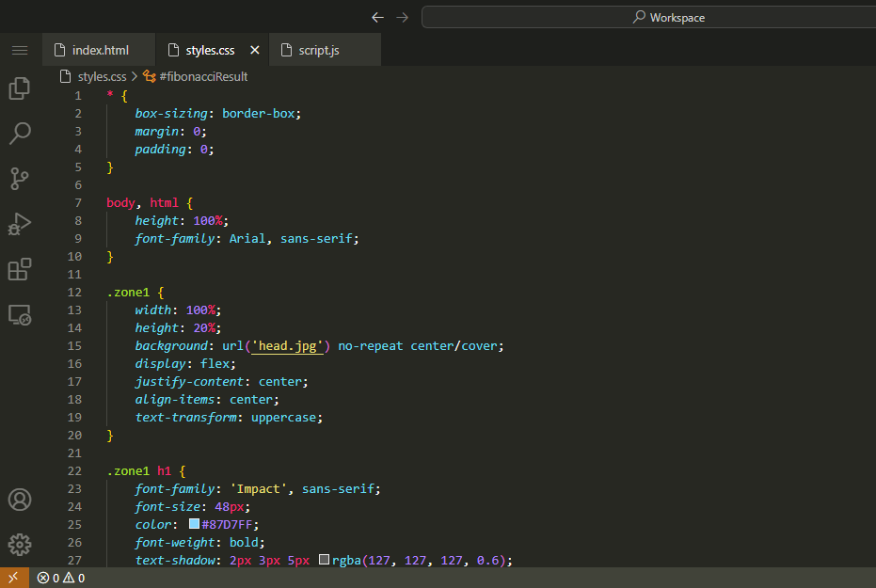The height and width of the screenshot is (588, 876).
Task: Open the rgba text-shadow color swatch
Action: [x=325, y=560]
